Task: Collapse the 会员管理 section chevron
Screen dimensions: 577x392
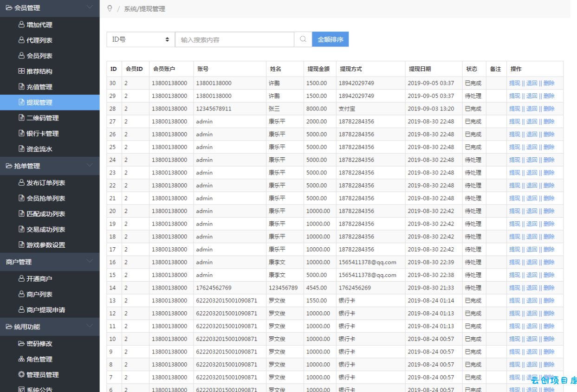Action: tap(90, 7)
